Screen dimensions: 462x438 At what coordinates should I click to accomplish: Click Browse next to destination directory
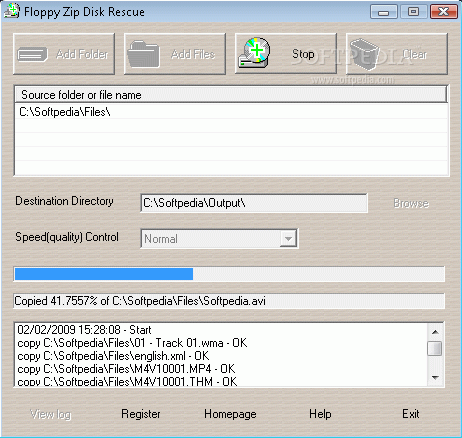point(411,203)
